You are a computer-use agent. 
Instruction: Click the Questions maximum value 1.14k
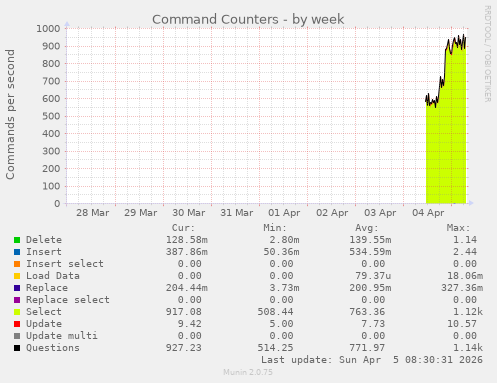pos(468,348)
